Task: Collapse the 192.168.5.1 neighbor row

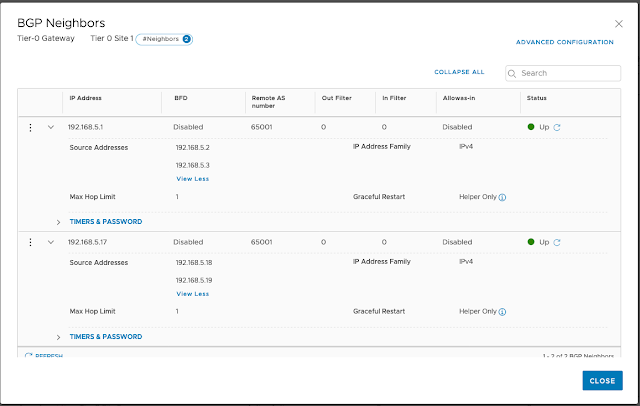Action: [51, 128]
